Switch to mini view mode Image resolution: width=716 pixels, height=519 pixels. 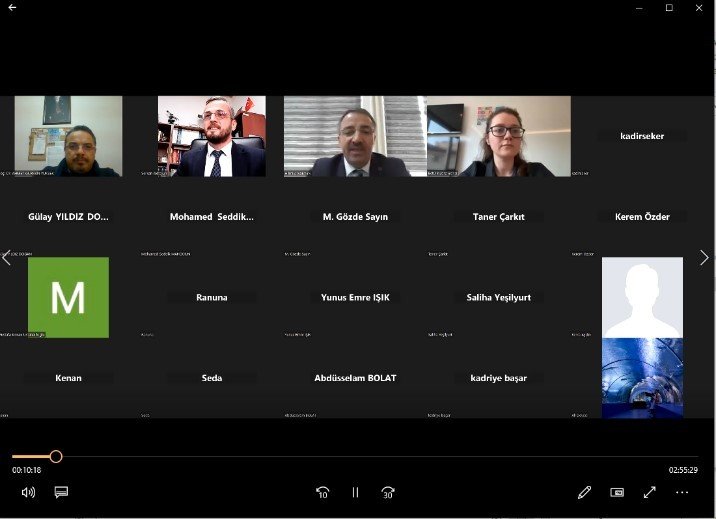pos(617,492)
